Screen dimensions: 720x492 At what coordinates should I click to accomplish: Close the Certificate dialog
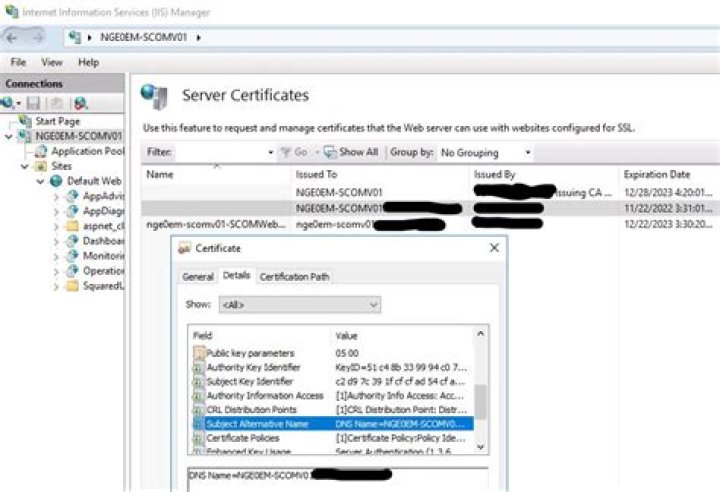494,248
